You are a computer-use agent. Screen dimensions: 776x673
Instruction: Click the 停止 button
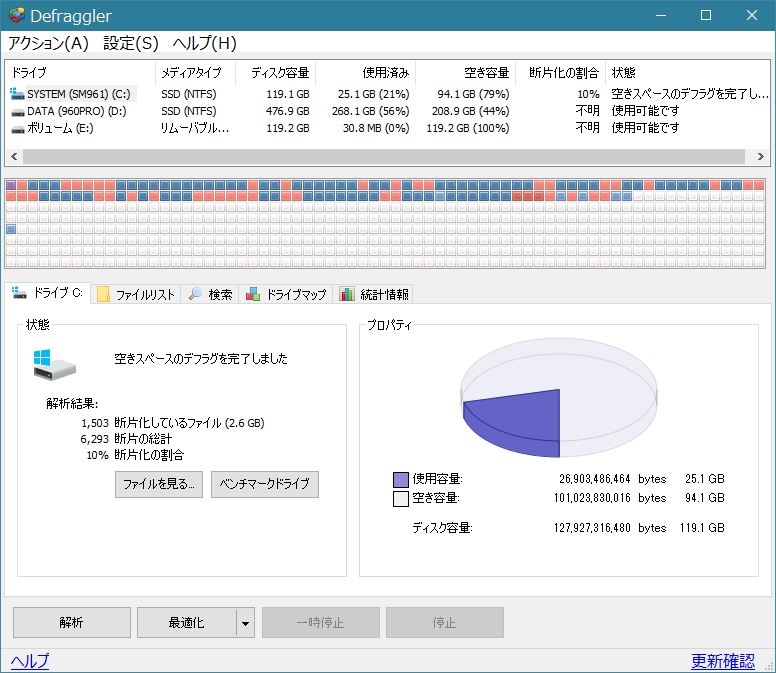[x=445, y=623]
